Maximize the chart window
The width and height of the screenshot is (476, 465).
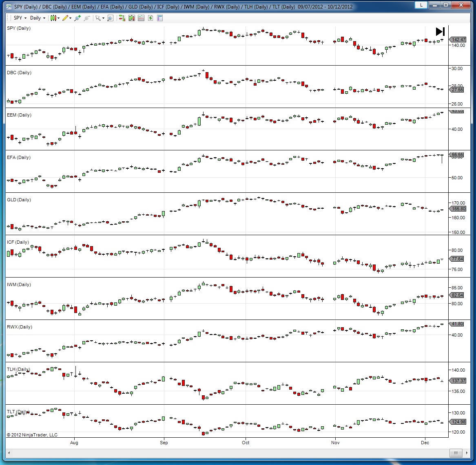point(446,5)
